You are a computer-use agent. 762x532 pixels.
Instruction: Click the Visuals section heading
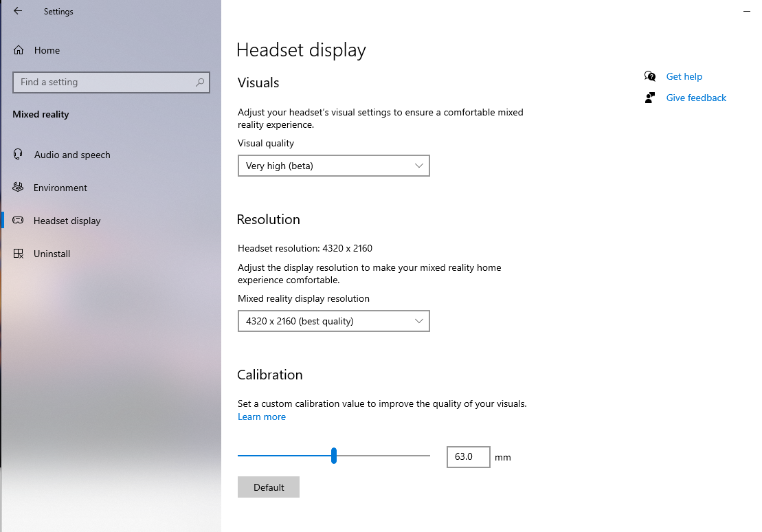click(258, 82)
